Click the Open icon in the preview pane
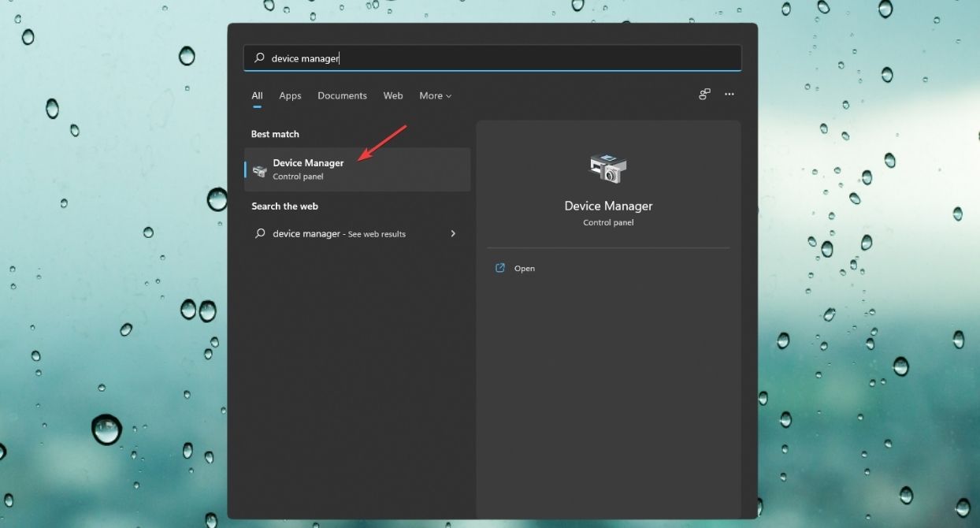 coord(499,268)
